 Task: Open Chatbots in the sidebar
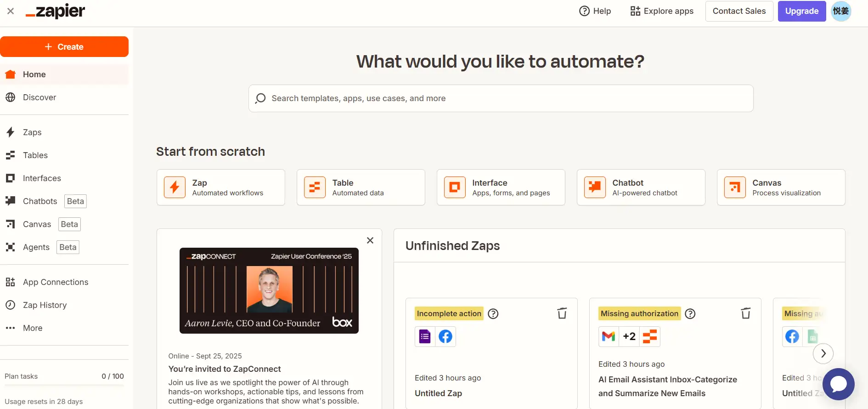point(64,201)
